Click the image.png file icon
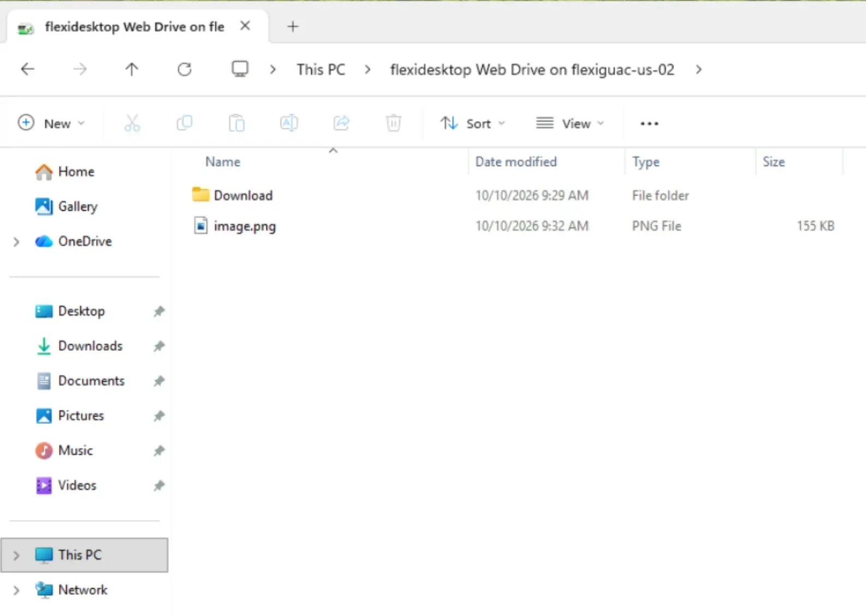The image size is (866, 616). (200, 226)
